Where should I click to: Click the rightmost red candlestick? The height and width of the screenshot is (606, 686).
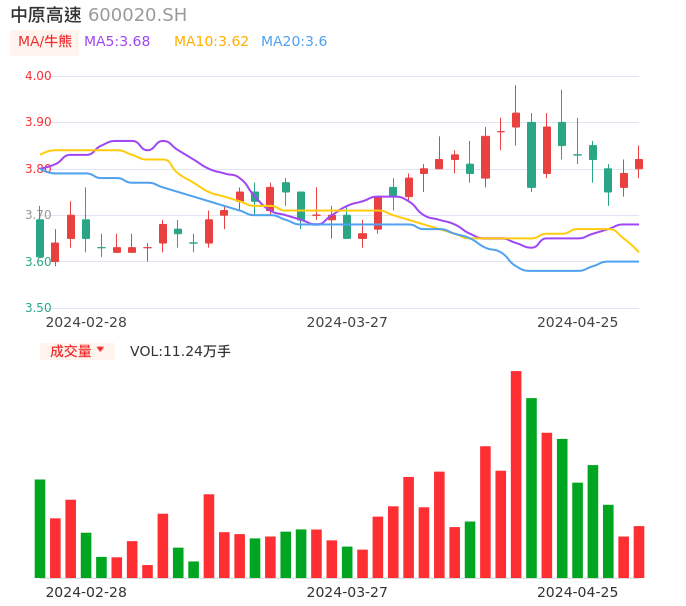tap(638, 163)
